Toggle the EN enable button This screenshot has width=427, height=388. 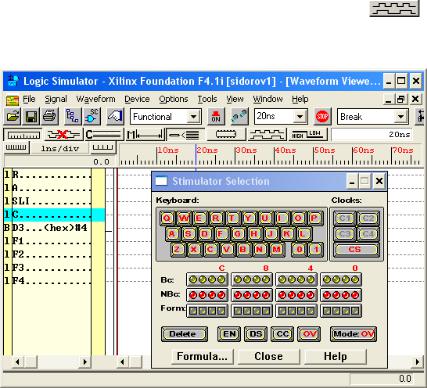pyautogui.click(x=229, y=334)
